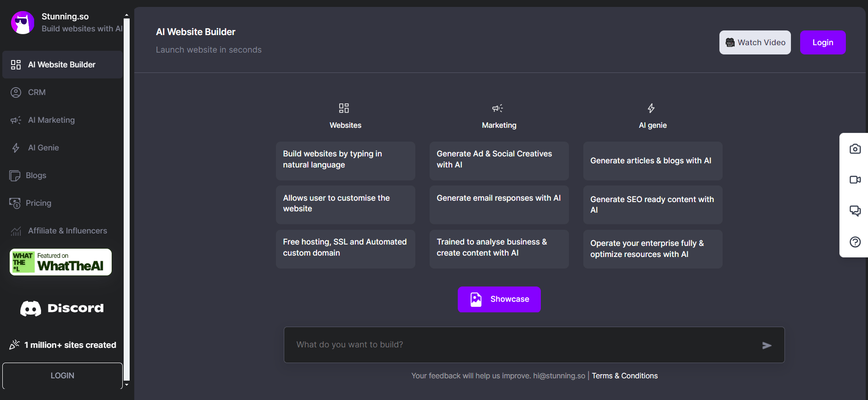Viewport: 868px width, 400px height.
Task: Open the Showcase button
Action: tap(499, 299)
